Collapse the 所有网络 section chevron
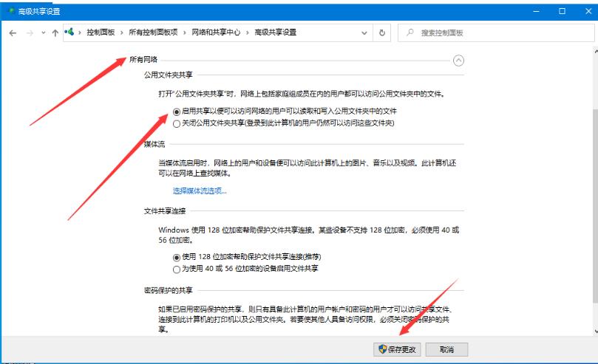598x364 pixels. [459, 61]
